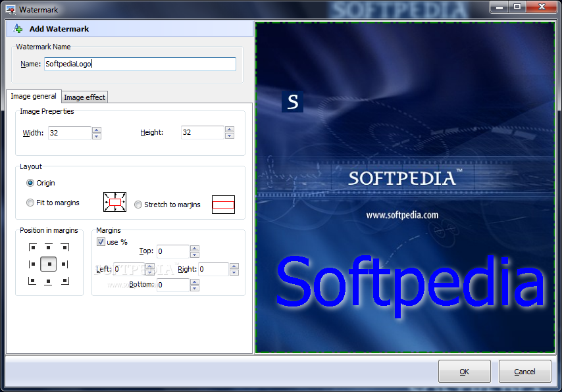This screenshot has width=562, height=392.
Task: Confirm with the OK button
Action: coord(464,372)
